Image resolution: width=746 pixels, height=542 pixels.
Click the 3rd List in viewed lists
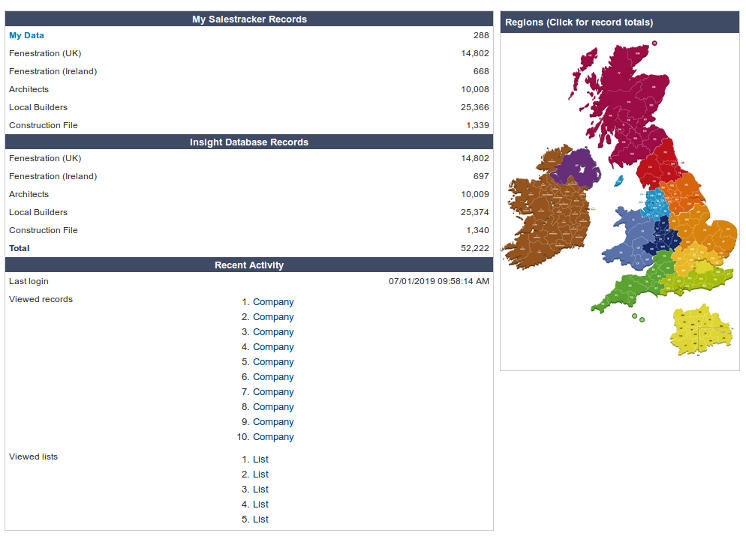pyautogui.click(x=260, y=490)
